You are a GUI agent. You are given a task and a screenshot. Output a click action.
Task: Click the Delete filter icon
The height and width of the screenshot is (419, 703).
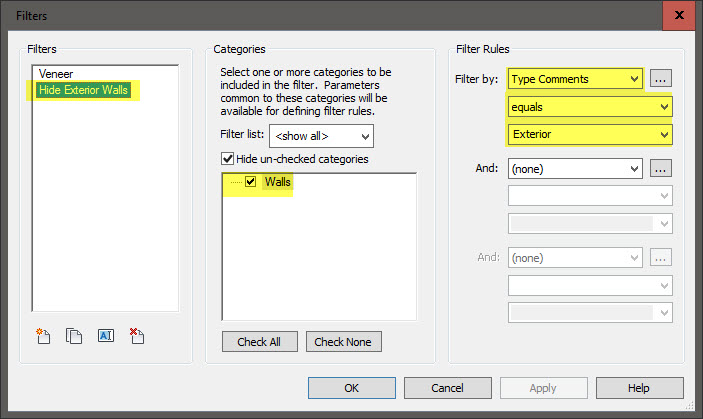click(x=137, y=336)
